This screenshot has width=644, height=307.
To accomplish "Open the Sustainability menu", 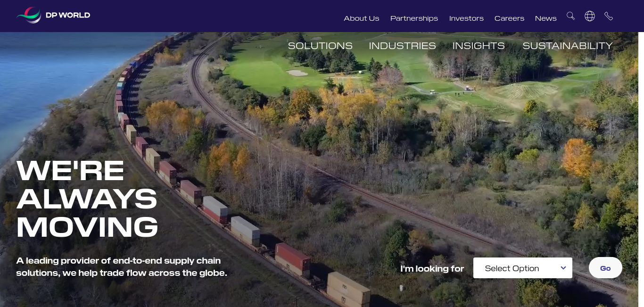I will coord(567,46).
